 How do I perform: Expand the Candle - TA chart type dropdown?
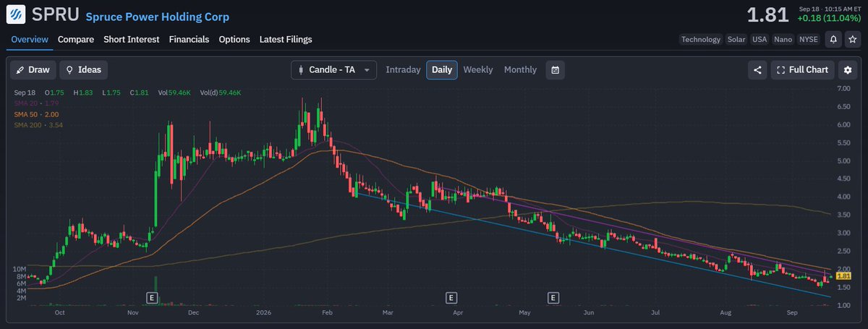point(334,70)
